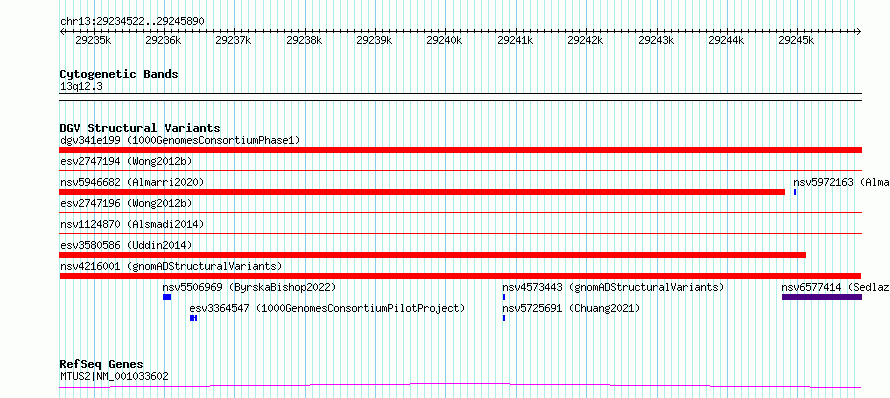The height and width of the screenshot is (398, 890).
Task: Click the esv2747196 (Wong2012b) label
Action: pos(126,203)
